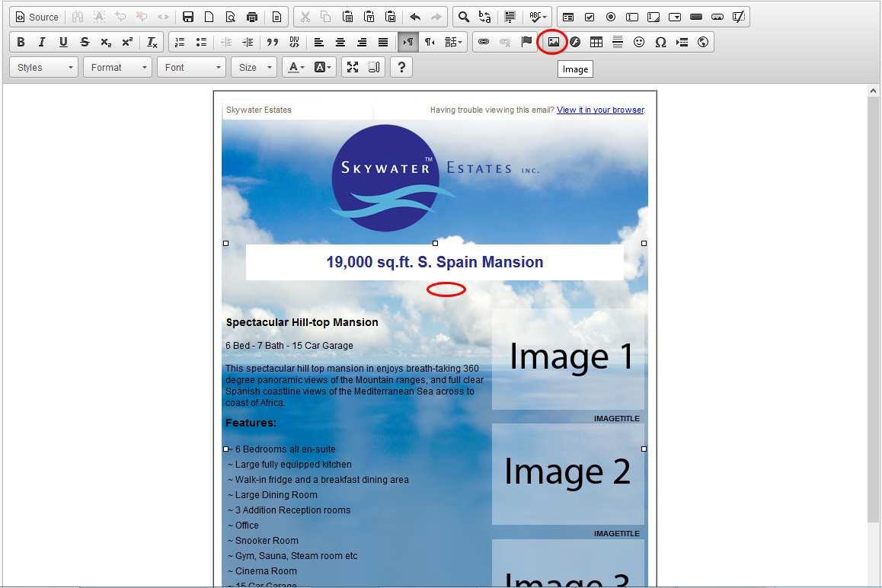Open the Templates icon
Viewport: 882px width, 588px height.
click(276, 17)
